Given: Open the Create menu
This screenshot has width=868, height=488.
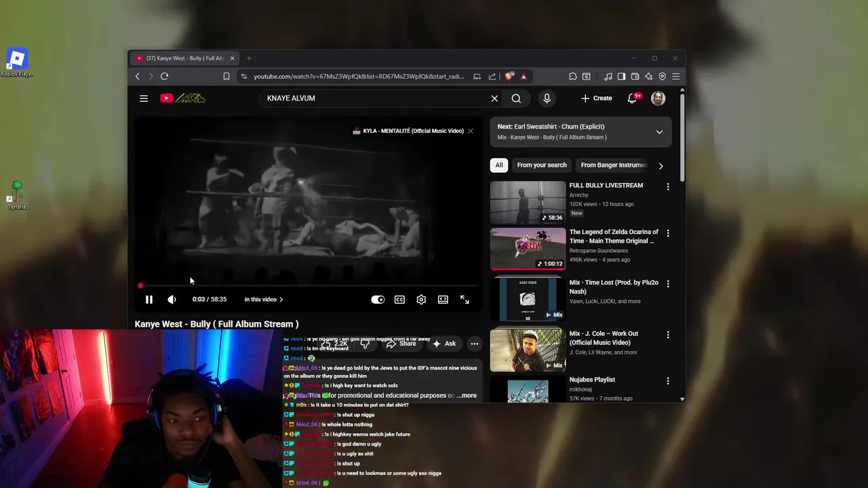Looking at the screenshot, I should [597, 98].
